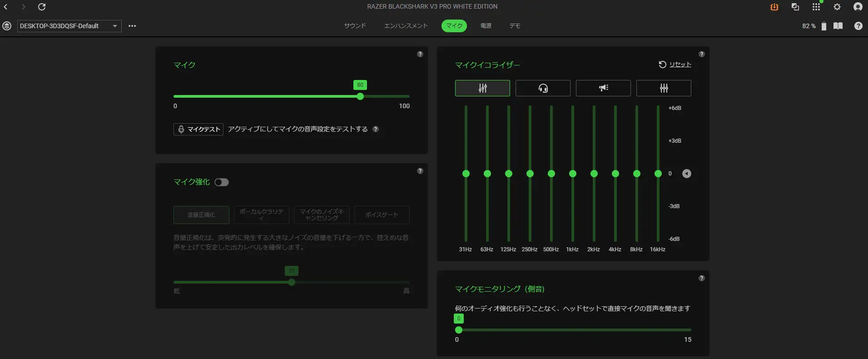868x359 pixels.
Task: Open help for the マイクモニタリング panel
Action: (702, 278)
